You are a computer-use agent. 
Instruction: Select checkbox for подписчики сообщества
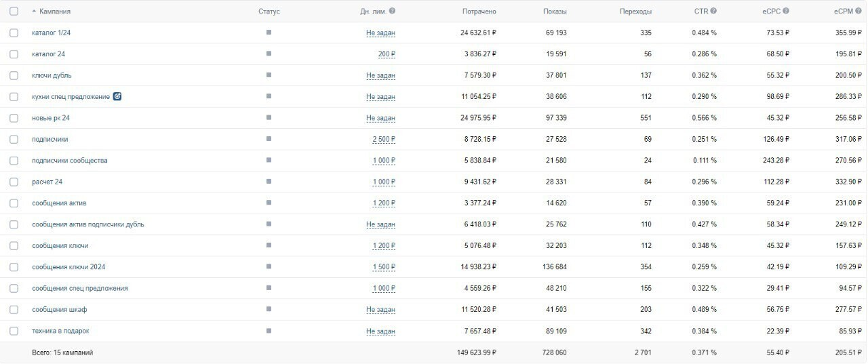coord(14,161)
